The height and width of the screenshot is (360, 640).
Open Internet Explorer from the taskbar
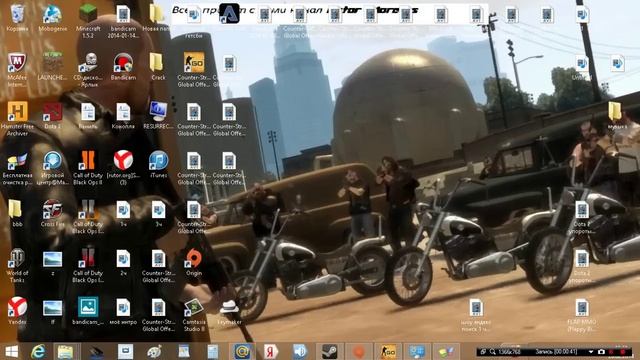point(38,351)
